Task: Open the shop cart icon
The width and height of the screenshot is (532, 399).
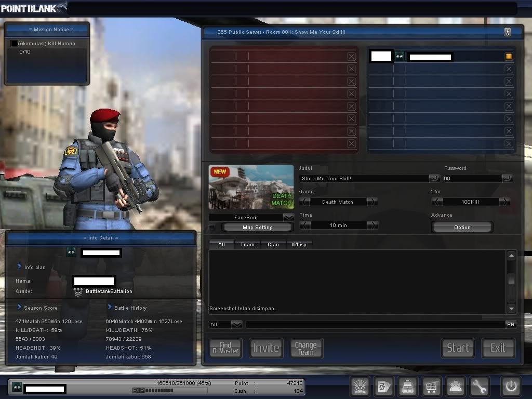Action: [431, 386]
